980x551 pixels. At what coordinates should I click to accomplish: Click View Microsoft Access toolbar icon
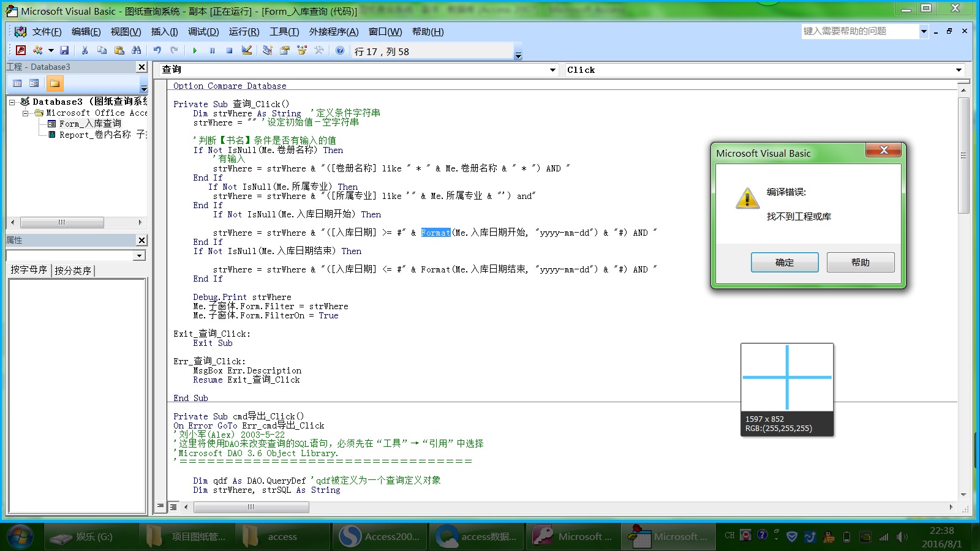click(x=21, y=50)
